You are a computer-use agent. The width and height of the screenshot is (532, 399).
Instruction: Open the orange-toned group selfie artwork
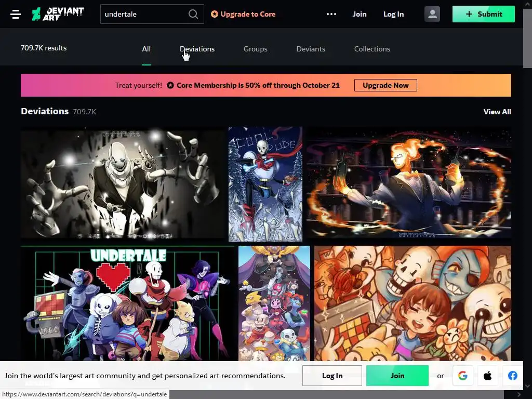coord(413,303)
